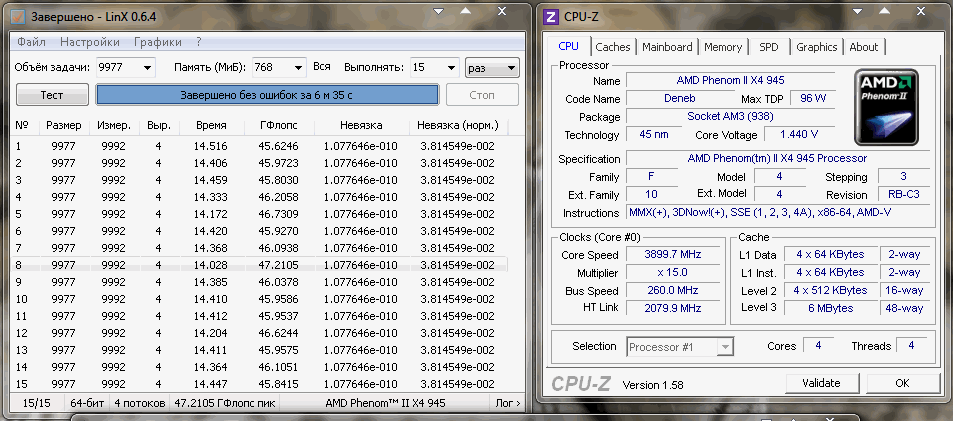Switch to the Graphics tab

(816, 47)
